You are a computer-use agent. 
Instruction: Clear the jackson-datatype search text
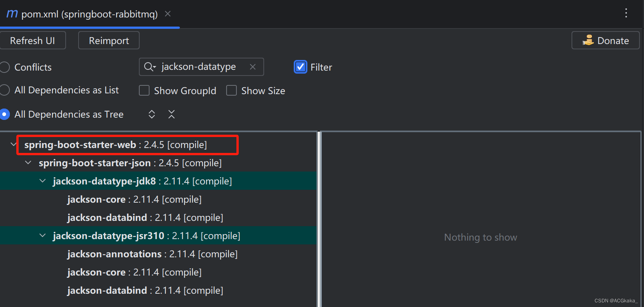(x=253, y=67)
